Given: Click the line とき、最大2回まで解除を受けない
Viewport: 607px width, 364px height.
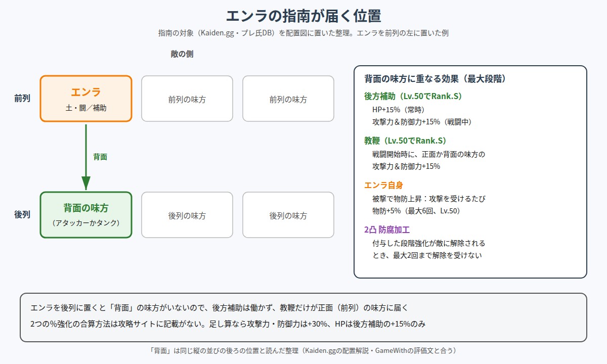Looking at the screenshot, I should 427,255.
